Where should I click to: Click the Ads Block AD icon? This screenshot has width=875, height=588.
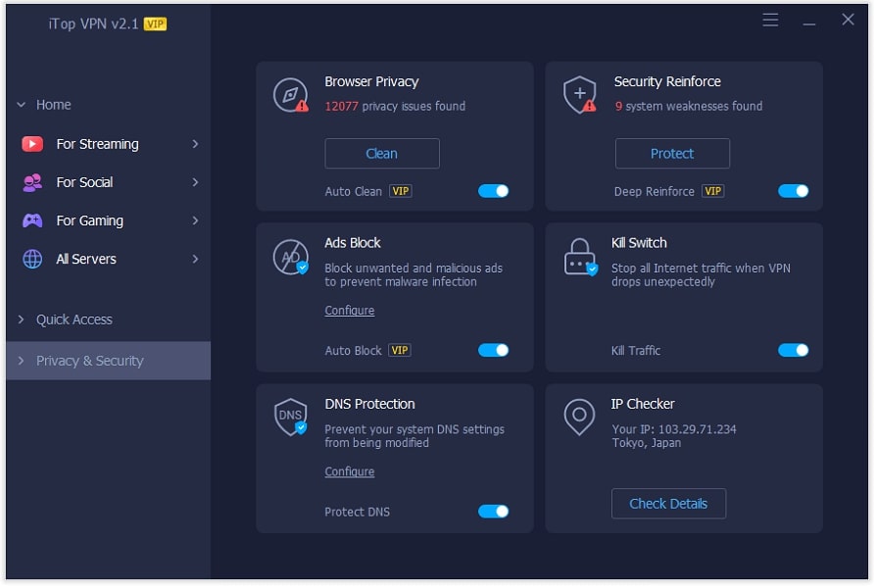coord(290,257)
